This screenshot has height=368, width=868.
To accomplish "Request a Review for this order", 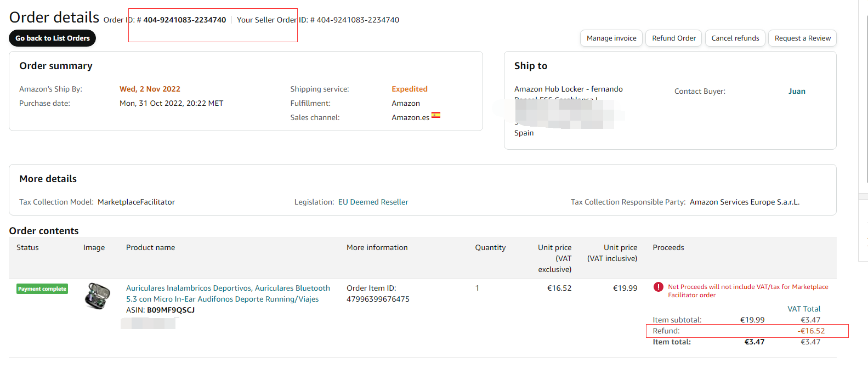I will (802, 38).
